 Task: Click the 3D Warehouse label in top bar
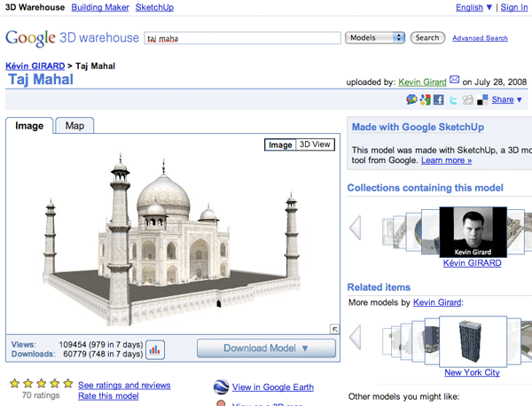tap(35, 7)
